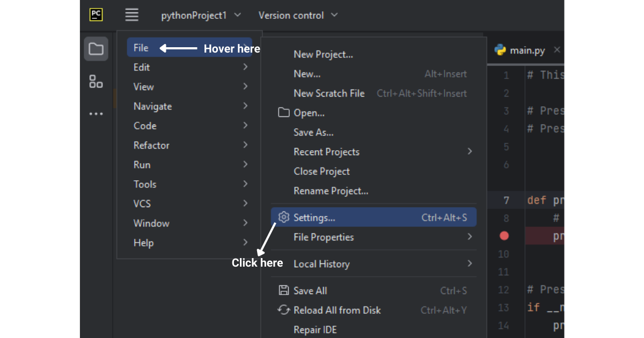Open the Project folder tool window icon
The width and height of the screenshot is (644, 338).
click(96, 49)
